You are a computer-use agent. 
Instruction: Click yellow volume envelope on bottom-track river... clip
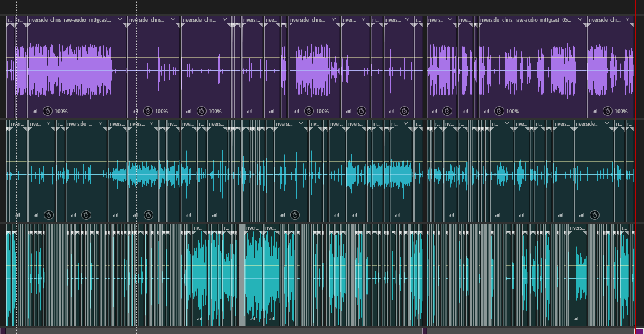[x=254, y=265]
